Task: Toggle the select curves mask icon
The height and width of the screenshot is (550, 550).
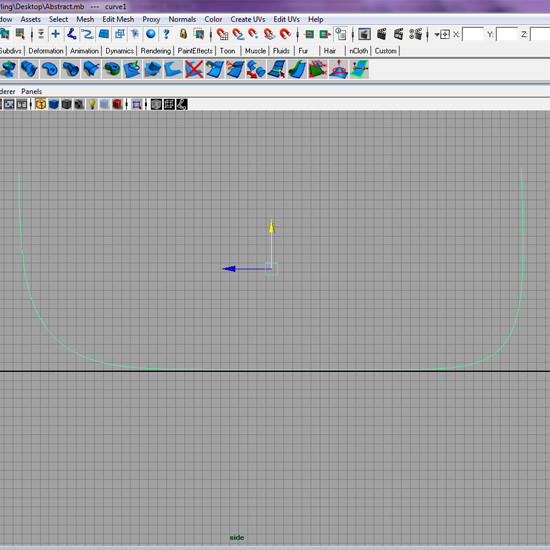Action: click(x=87, y=34)
